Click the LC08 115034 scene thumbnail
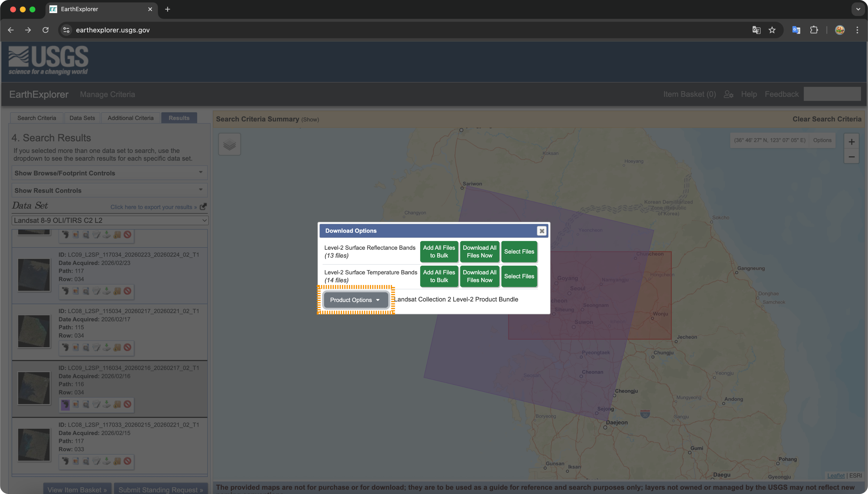Viewport: 868px width, 494px height. 34,331
